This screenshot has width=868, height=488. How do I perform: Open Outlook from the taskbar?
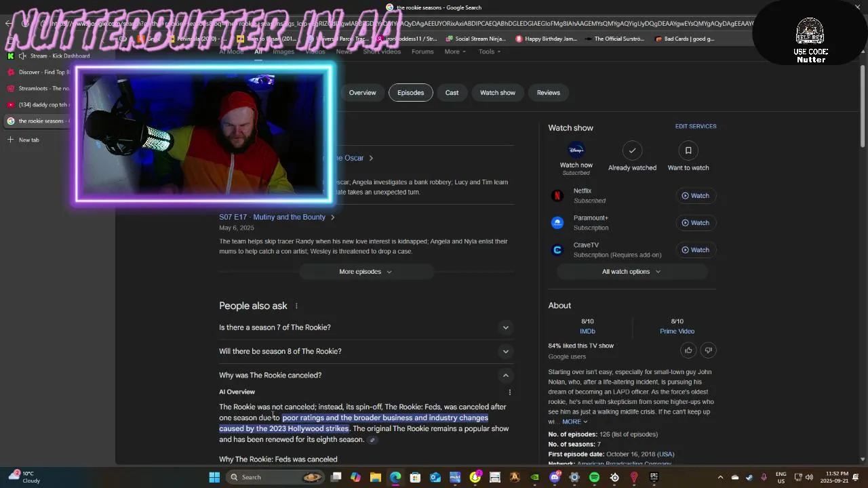coord(435,477)
